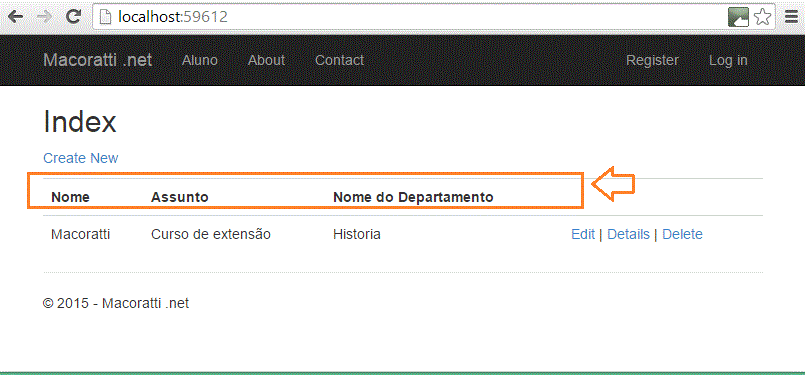Click the Assunto column header
The height and width of the screenshot is (379, 805).
180,197
